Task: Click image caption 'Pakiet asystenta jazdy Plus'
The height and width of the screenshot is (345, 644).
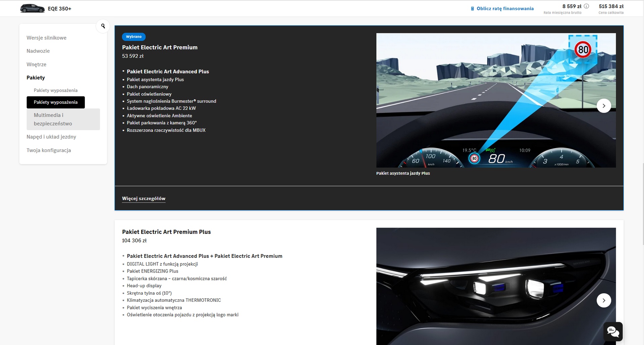Action: click(403, 174)
